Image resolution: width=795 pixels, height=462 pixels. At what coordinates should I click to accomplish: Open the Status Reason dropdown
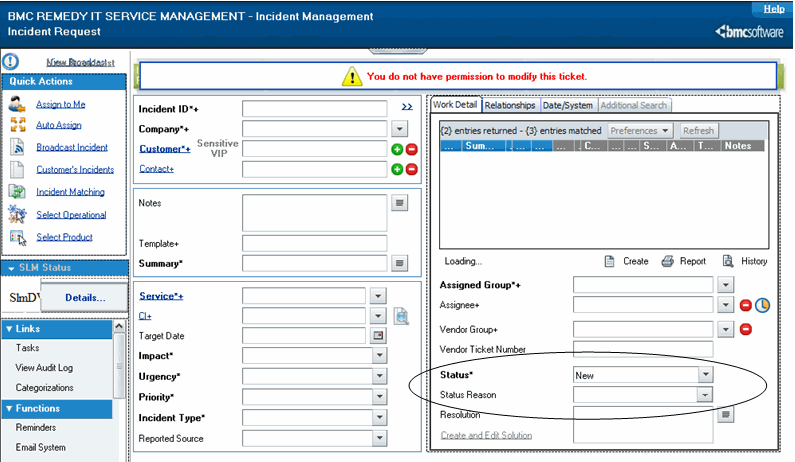coord(704,395)
